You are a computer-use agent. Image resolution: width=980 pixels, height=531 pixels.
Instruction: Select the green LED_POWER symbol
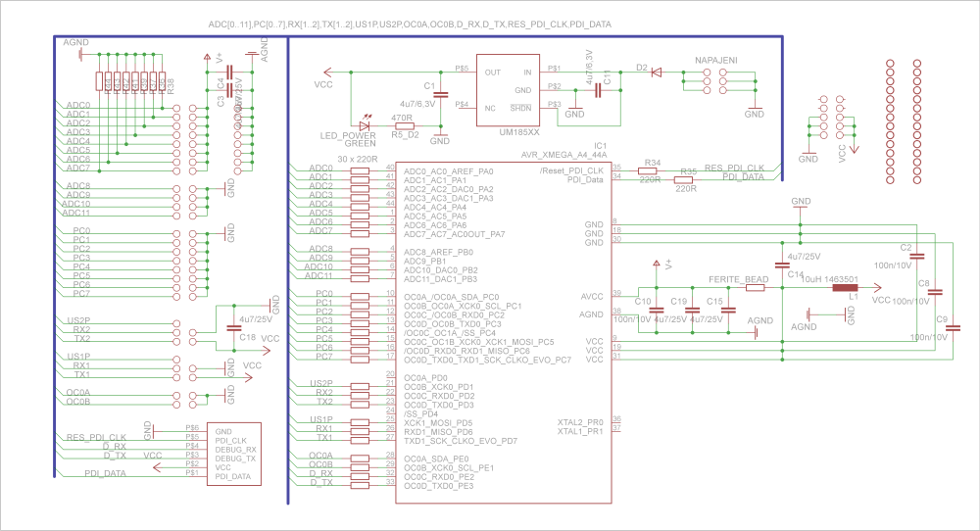[366, 124]
